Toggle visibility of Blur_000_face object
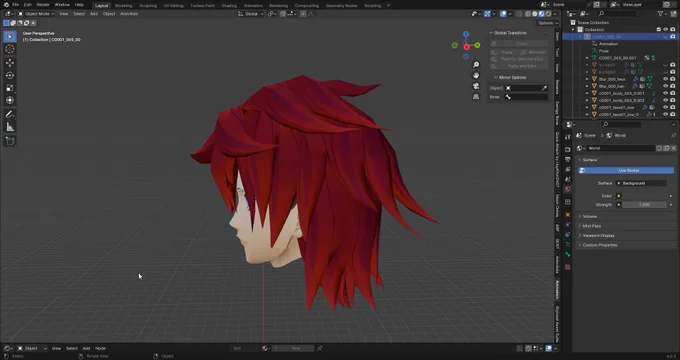 (666, 79)
